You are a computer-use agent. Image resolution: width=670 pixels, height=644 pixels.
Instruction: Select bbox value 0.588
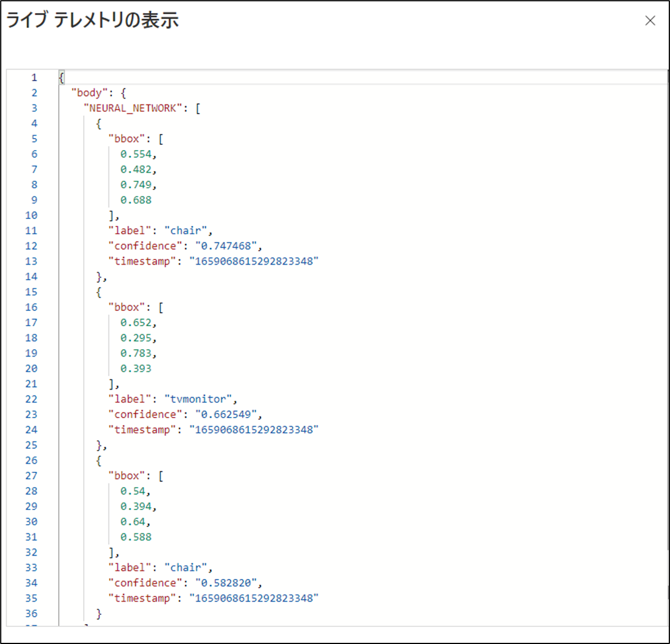coord(136,537)
